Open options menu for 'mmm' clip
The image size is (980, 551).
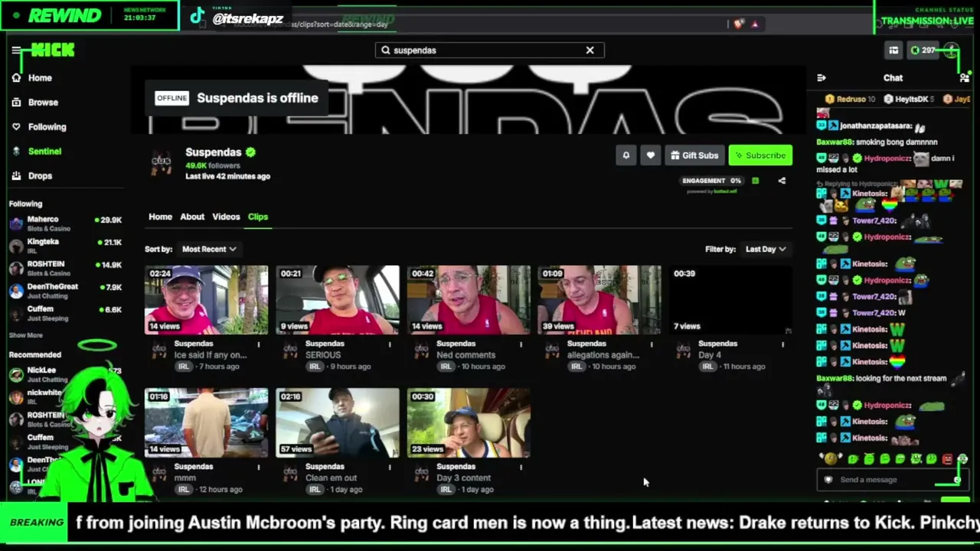coord(259,467)
